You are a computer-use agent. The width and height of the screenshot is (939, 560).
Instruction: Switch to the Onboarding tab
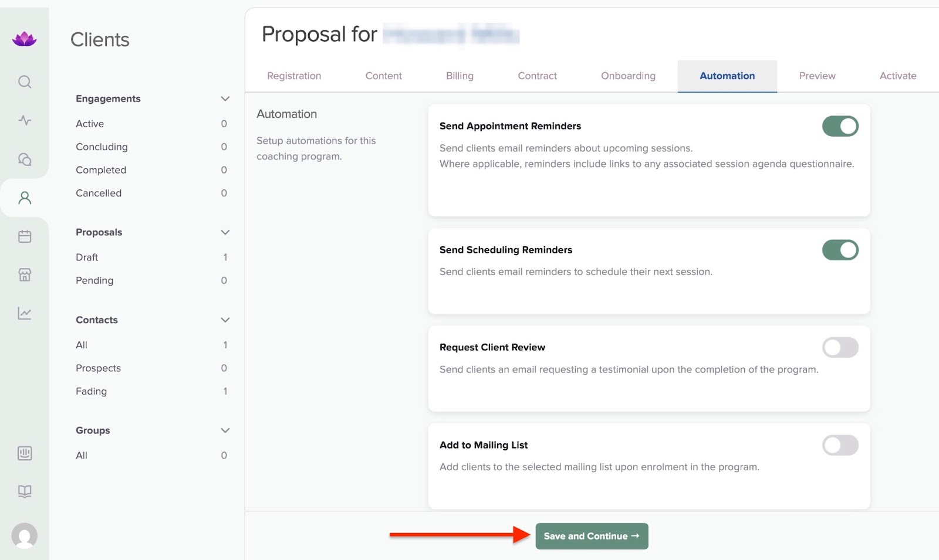628,76
